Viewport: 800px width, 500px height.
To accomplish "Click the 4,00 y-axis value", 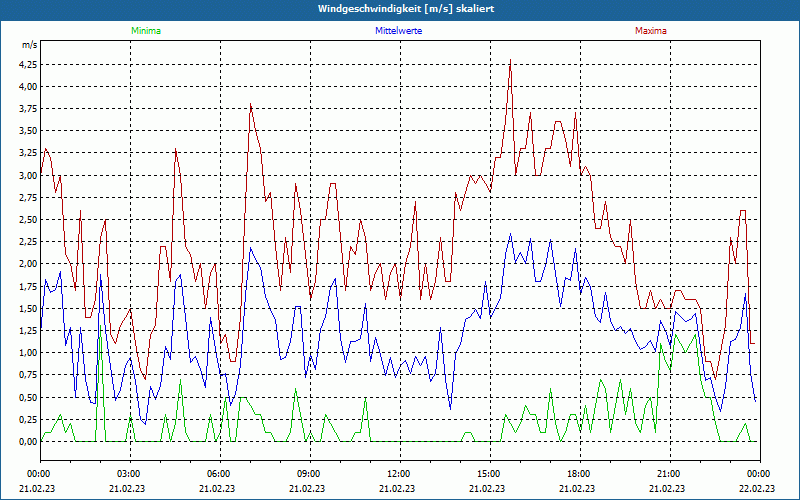I will [x=28, y=87].
